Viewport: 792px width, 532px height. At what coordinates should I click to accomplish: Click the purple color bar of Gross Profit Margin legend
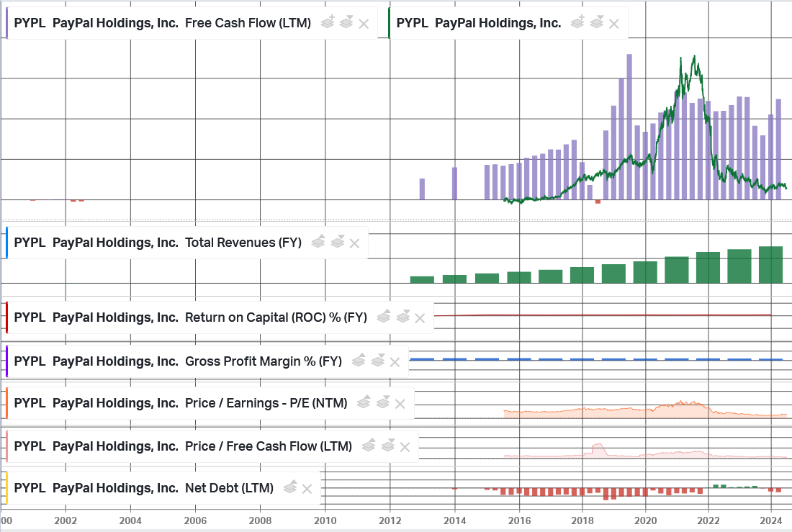coord(6,361)
